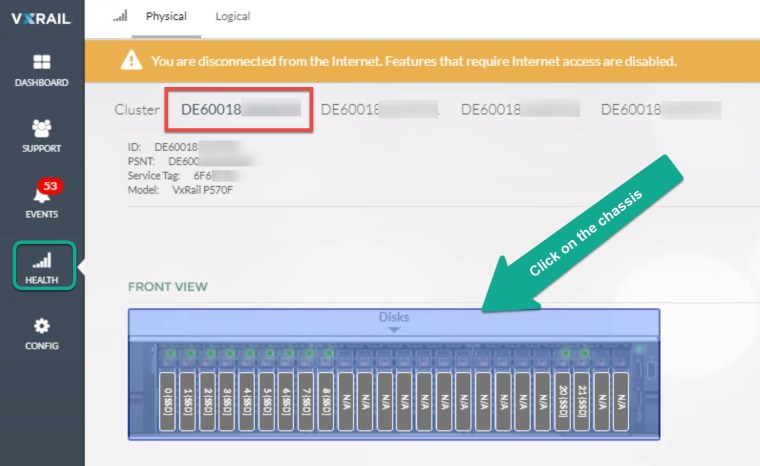Screen dimensions: 760x466
Task: Select second DE60018 node in cluster row
Action: tap(380, 110)
